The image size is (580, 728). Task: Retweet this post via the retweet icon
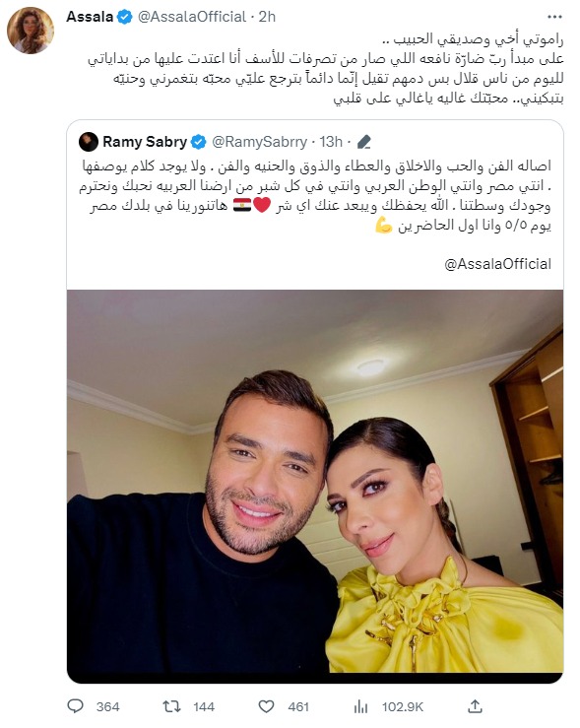(x=171, y=706)
